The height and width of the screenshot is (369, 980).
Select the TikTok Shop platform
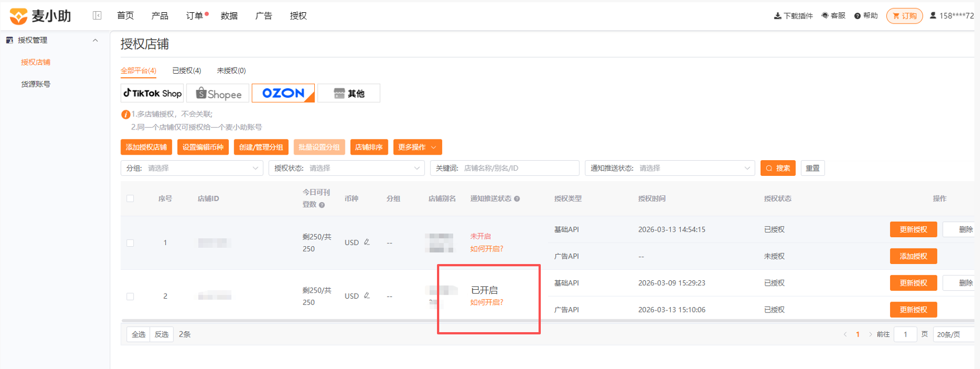pos(152,93)
